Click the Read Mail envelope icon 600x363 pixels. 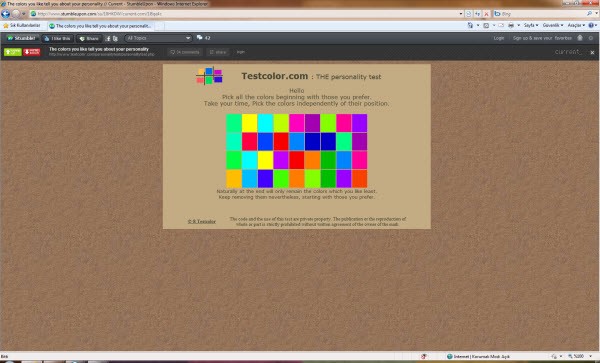click(x=501, y=25)
